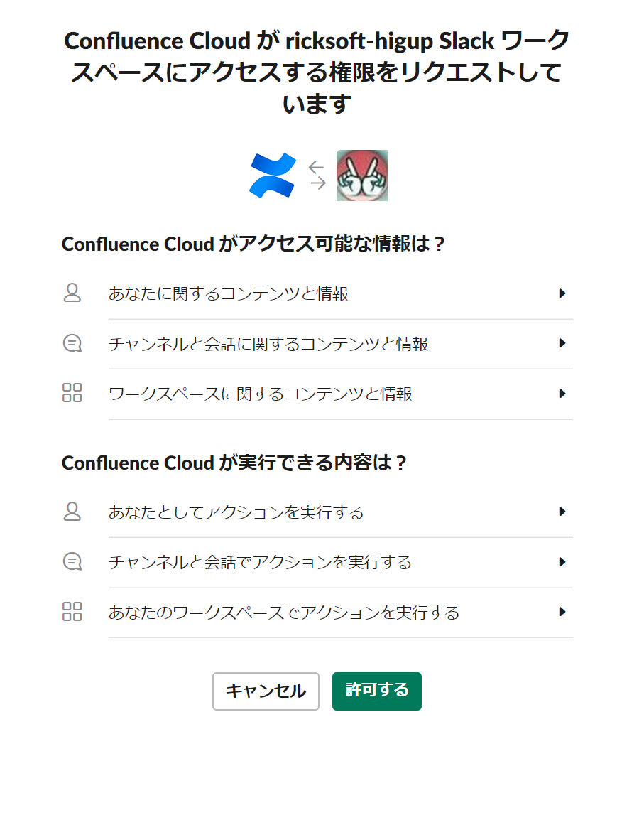Click the chat bubble icon beside チャンネルと会話に関するコンテンツと情報
Viewport: 644px width, 820px height.
pyautogui.click(x=72, y=344)
